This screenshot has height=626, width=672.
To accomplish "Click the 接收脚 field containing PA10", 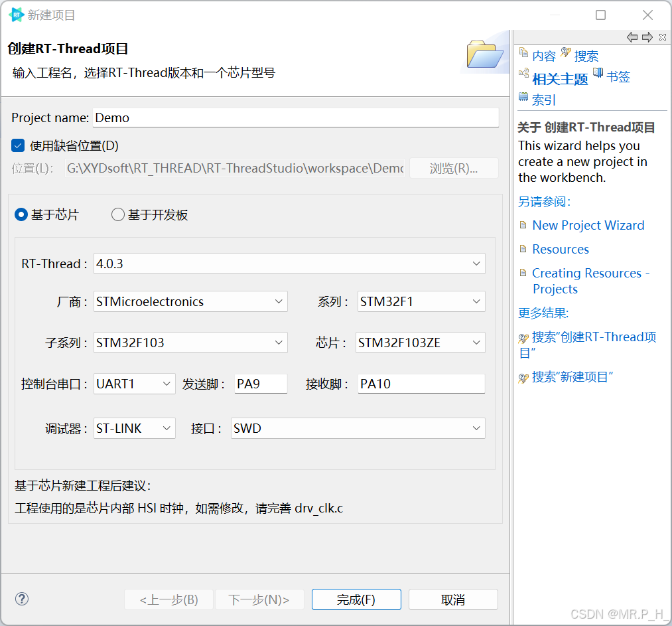I will pos(421,384).
